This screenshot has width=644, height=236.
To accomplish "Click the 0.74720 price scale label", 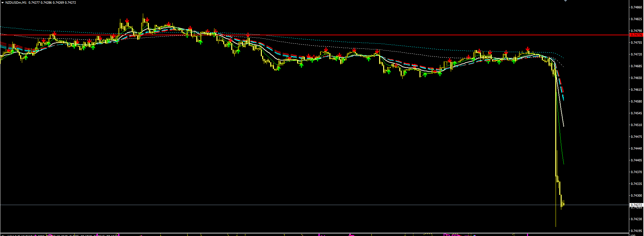I will (637, 54).
